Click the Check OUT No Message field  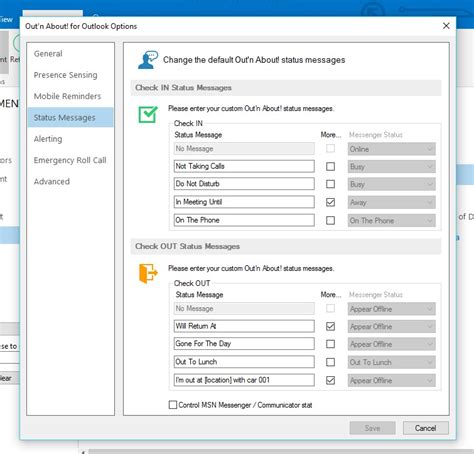[x=244, y=309]
